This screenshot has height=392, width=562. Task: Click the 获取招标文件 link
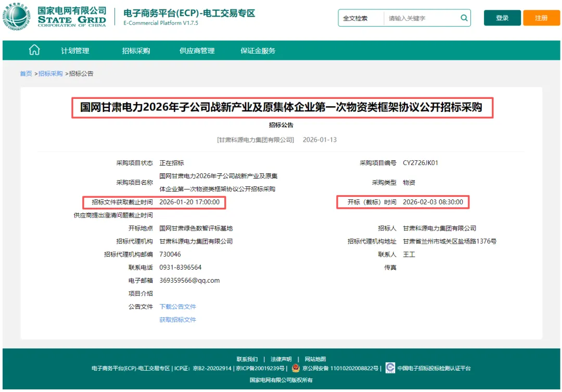[x=178, y=320]
